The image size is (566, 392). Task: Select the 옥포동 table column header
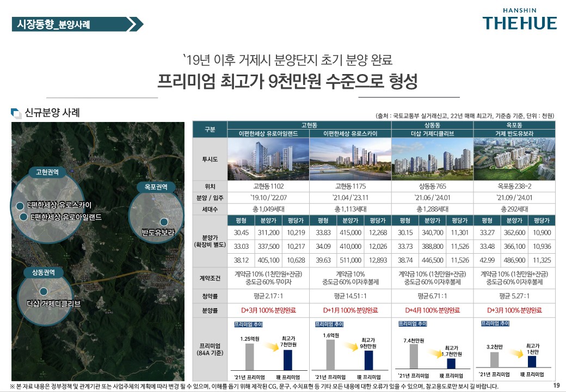514,125
